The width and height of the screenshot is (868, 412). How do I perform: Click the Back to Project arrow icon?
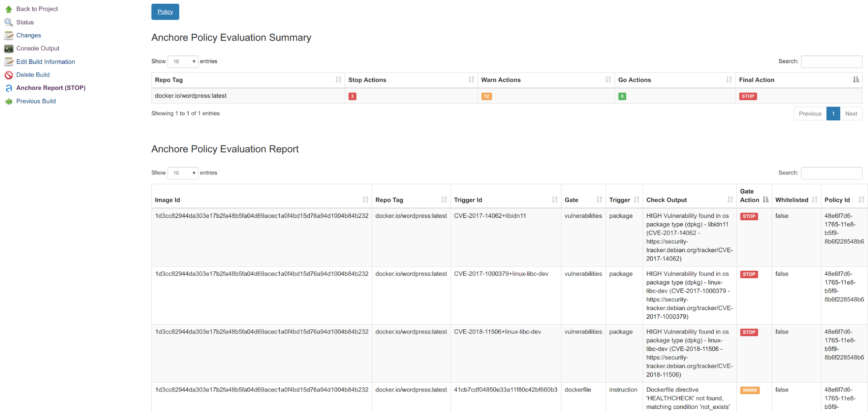(9, 9)
